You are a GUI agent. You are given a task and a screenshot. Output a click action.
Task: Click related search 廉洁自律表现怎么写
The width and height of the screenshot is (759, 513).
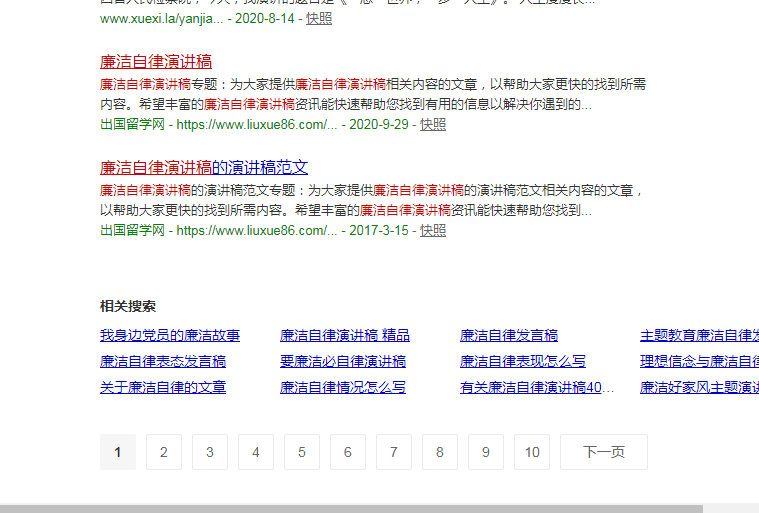click(523, 362)
